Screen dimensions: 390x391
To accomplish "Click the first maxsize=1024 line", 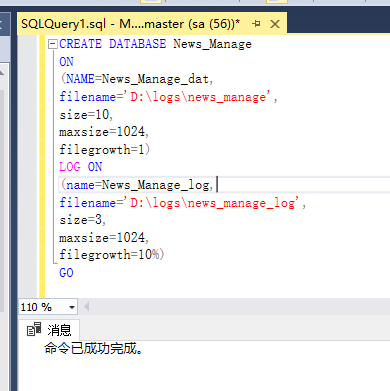I will click(x=104, y=132).
